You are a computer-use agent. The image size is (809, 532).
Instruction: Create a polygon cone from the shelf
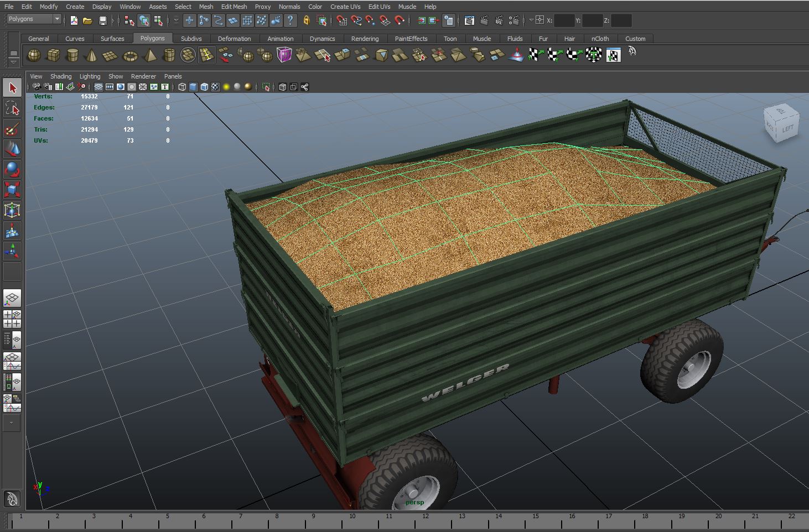point(91,55)
